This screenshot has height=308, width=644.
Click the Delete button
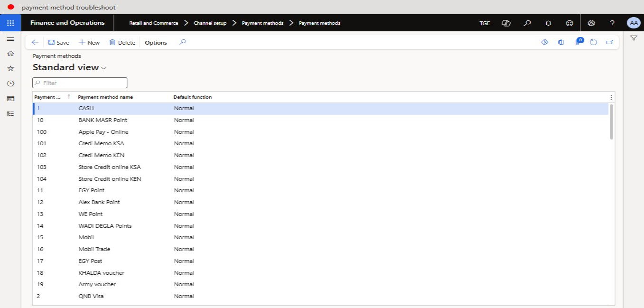pyautogui.click(x=122, y=42)
